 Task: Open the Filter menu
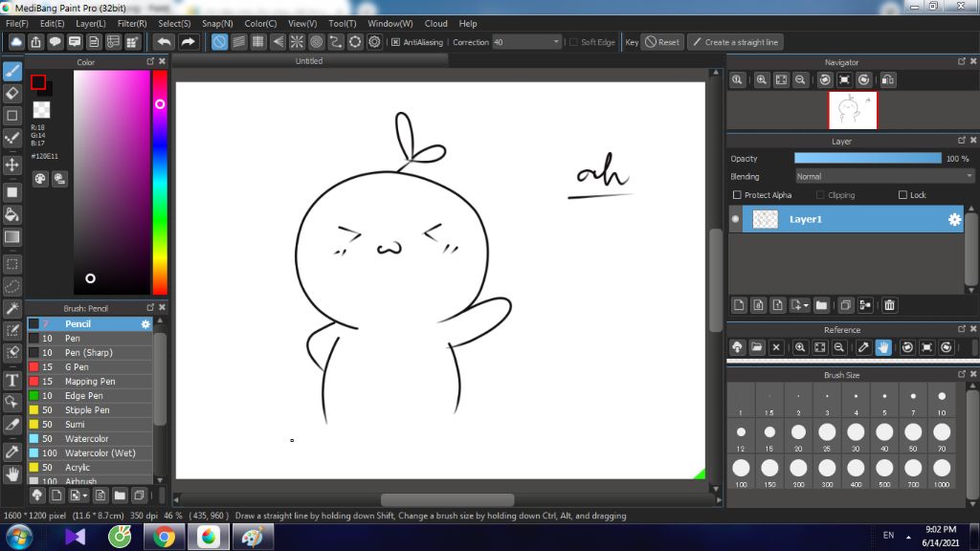(x=132, y=23)
